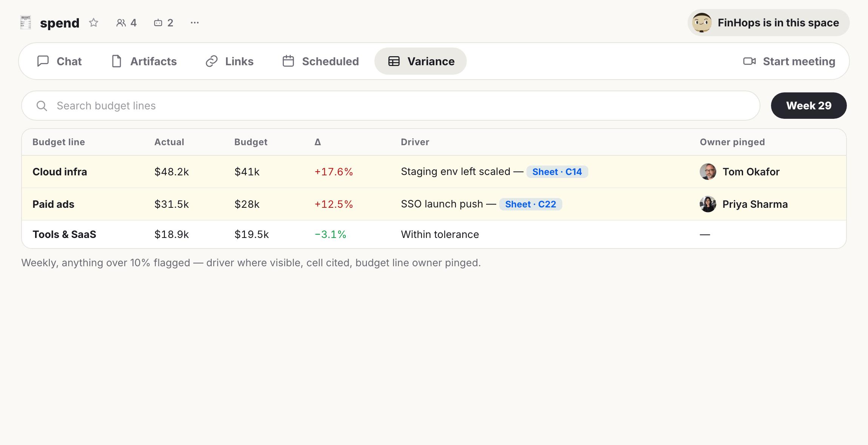Screen dimensions: 868x445
Task: Click the Δ column header
Action: point(318,142)
